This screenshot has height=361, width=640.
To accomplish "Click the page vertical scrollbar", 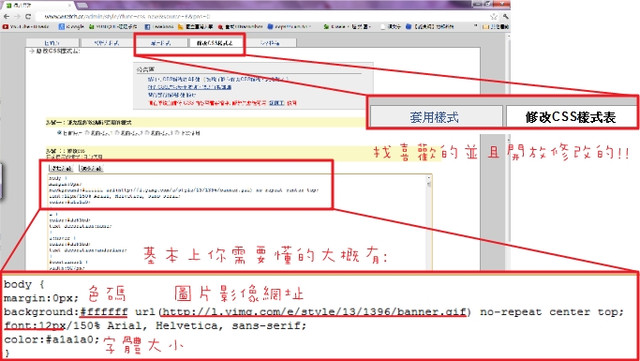I will tap(508, 151).
